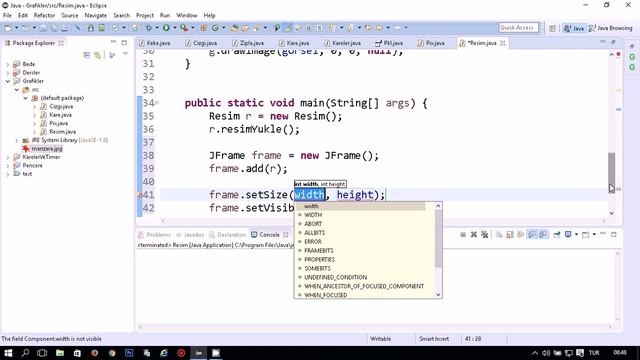Image resolution: width=640 pixels, height=360 pixels.
Task: Click the Back navigation arrow in the toolbar
Action: pyautogui.click(x=379, y=28)
